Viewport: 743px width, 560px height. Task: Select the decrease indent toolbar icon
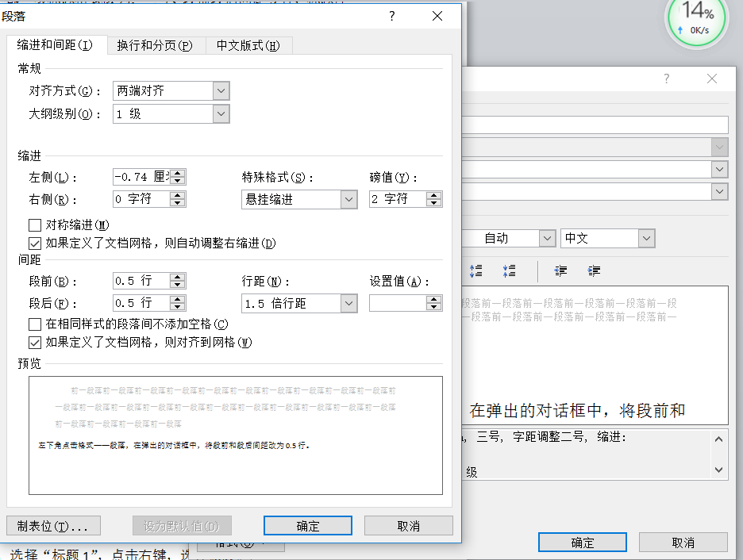pyautogui.click(x=561, y=270)
